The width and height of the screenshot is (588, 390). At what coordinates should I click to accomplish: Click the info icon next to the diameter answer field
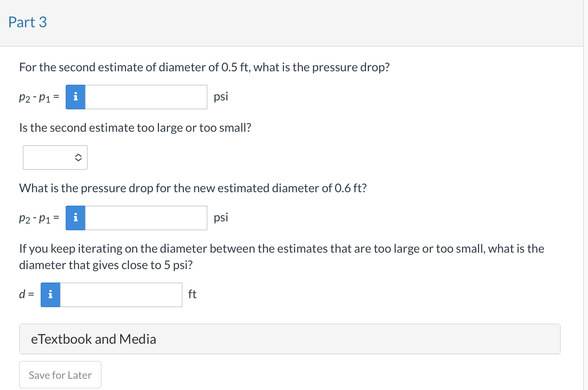click(x=50, y=294)
